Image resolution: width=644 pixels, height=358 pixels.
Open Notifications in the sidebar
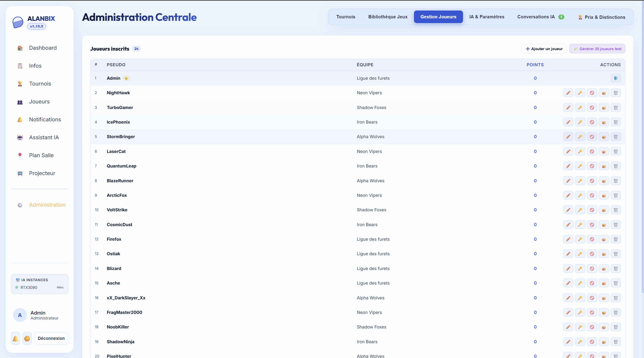coord(40,119)
